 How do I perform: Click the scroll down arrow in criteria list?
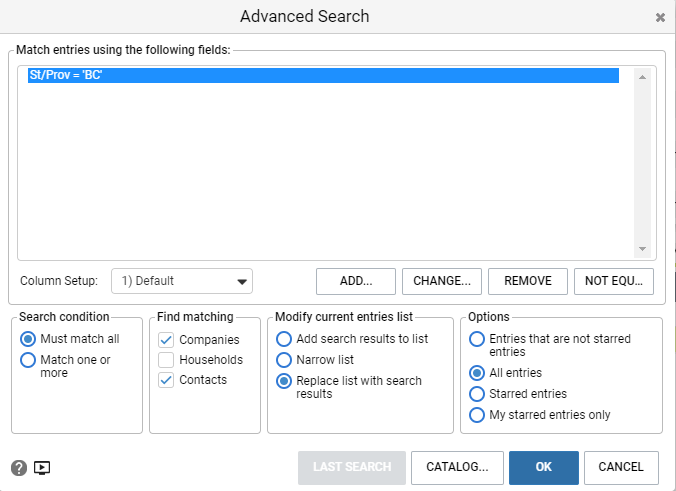pos(642,249)
